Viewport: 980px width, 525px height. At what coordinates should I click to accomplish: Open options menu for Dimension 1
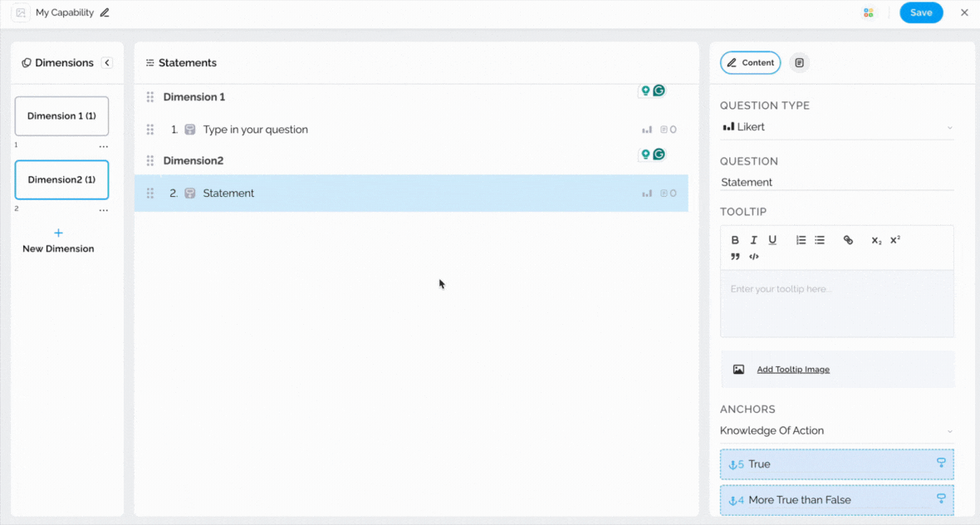point(103,147)
